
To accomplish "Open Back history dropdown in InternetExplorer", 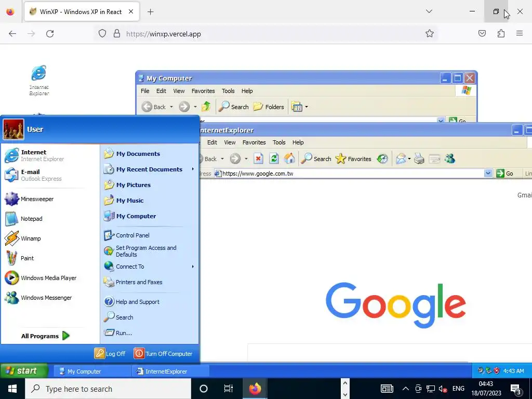I will (222, 159).
